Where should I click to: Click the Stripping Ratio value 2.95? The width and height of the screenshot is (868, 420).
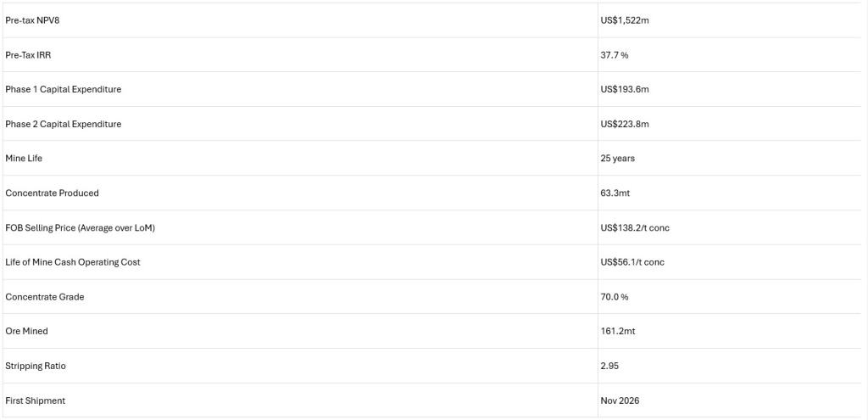click(609, 366)
